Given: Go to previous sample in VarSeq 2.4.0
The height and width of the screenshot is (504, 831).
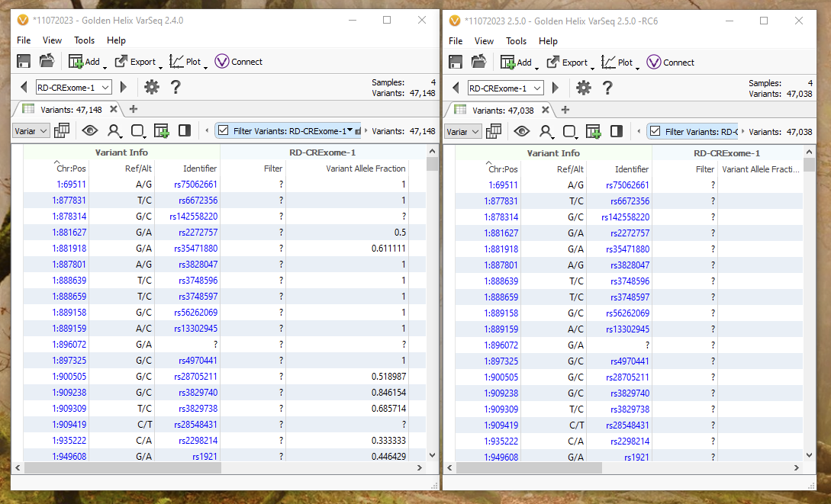Looking at the screenshot, I should tap(24, 87).
